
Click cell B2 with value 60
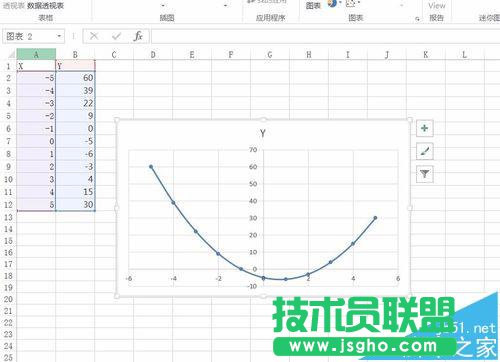click(75, 78)
